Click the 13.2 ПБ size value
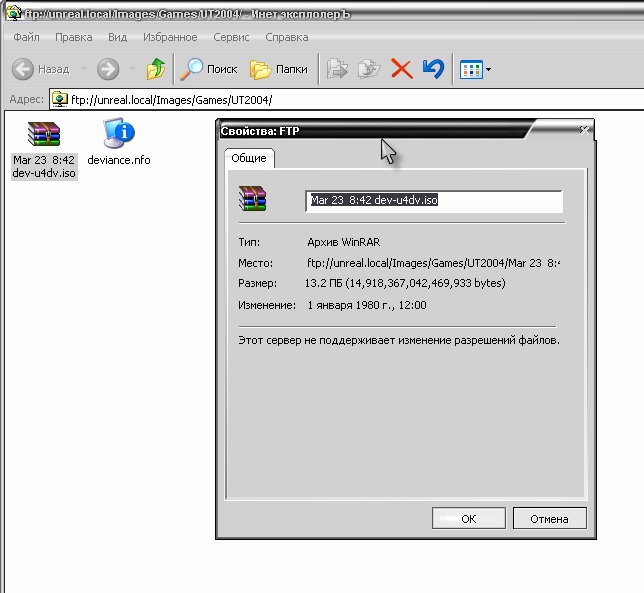The image size is (644, 593). point(405,283)
